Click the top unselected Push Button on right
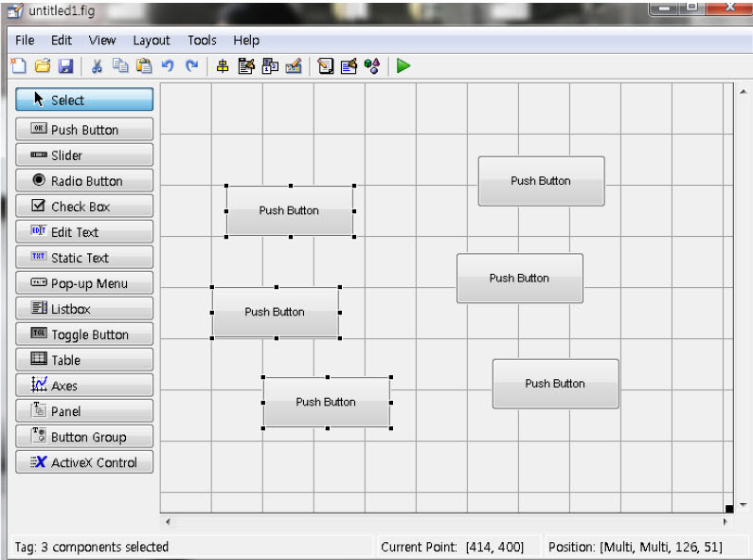This screenshot has height=560, width=753. point(541,181)
